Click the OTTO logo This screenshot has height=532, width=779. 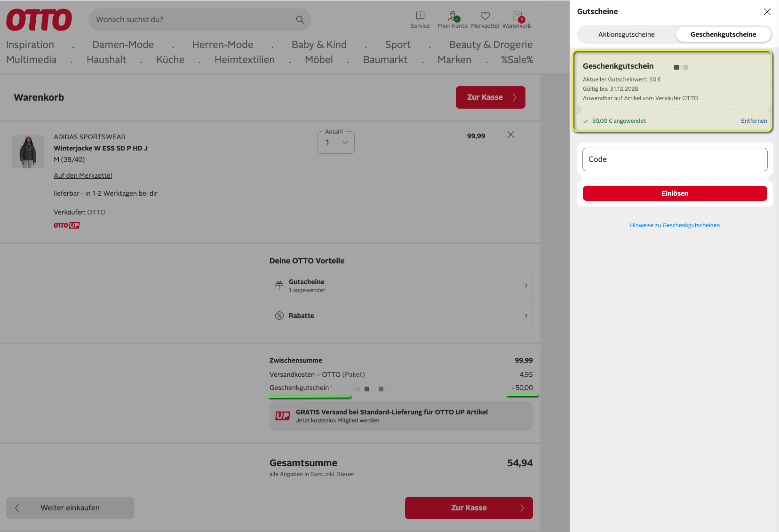tap(39, 20)
